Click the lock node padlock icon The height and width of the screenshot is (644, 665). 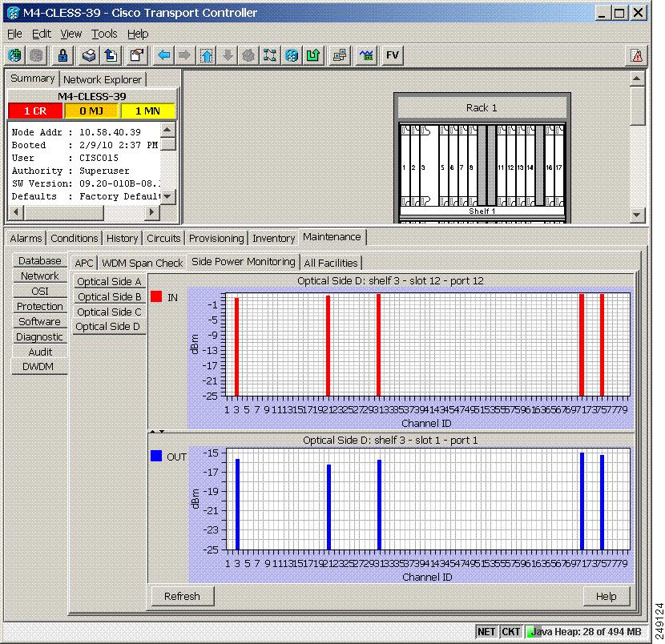(62, 55)
